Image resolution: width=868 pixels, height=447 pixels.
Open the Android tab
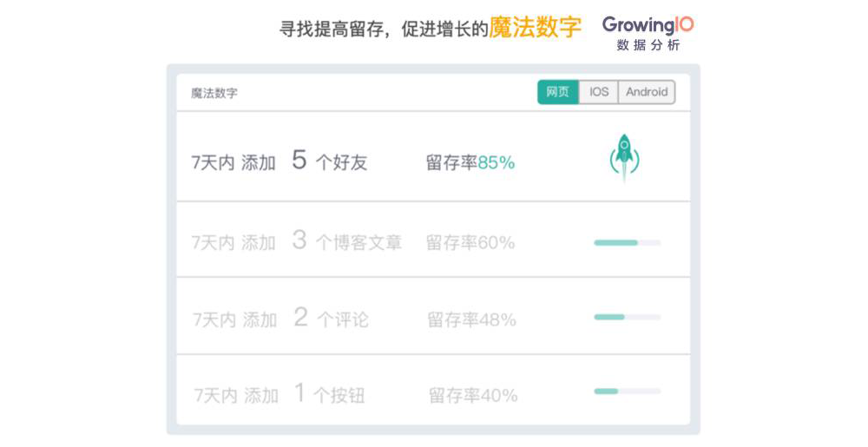pyautogui.click(x=647, y=92)
